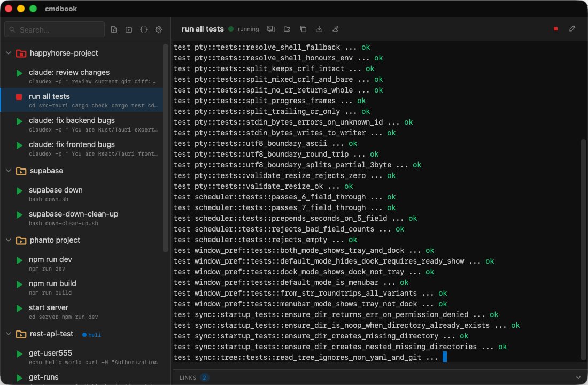Run 'npm run dev' play icon
This screenshot has height=385, width=588.
coord(19,260)
